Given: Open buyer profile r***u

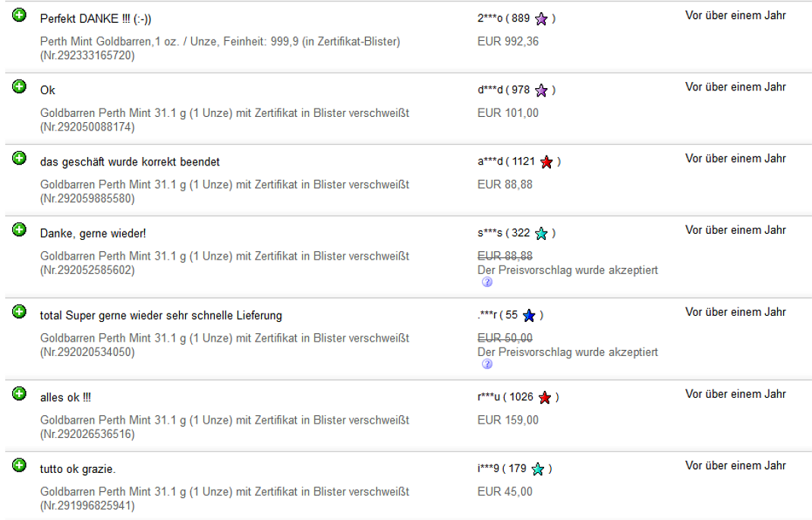Looking at the screenshot, I should [489, 397].
